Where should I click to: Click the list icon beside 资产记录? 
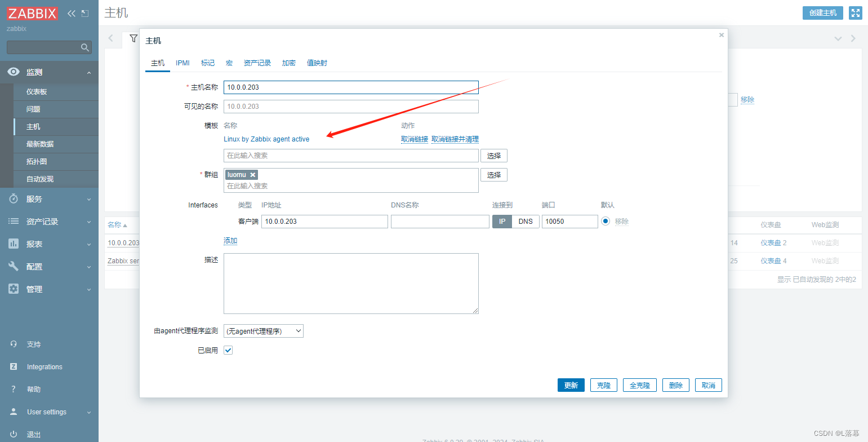(x=14, y=222)
